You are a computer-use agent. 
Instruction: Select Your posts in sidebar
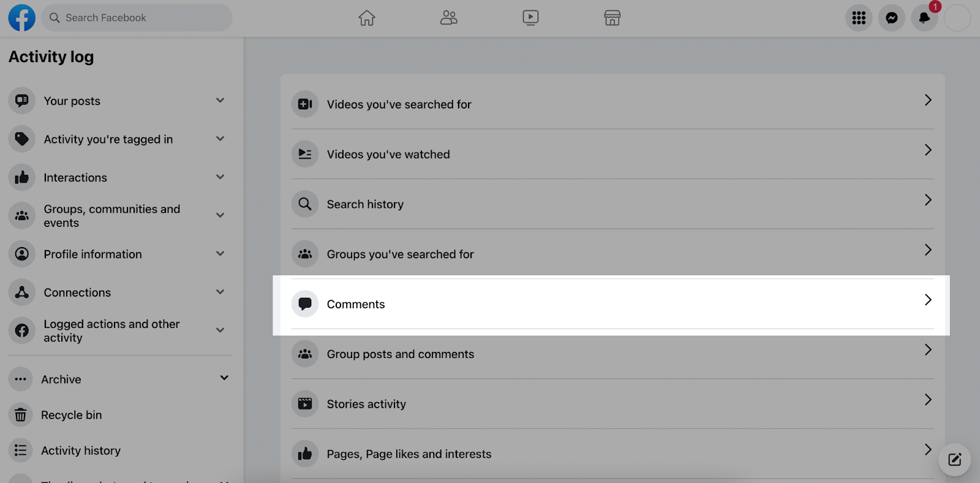click(72, 101)
